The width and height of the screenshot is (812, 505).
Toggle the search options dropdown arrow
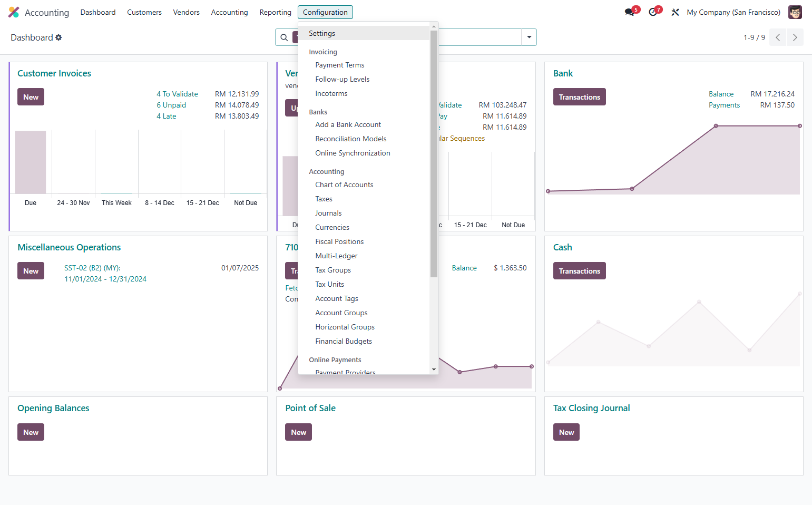coord(529,37)
